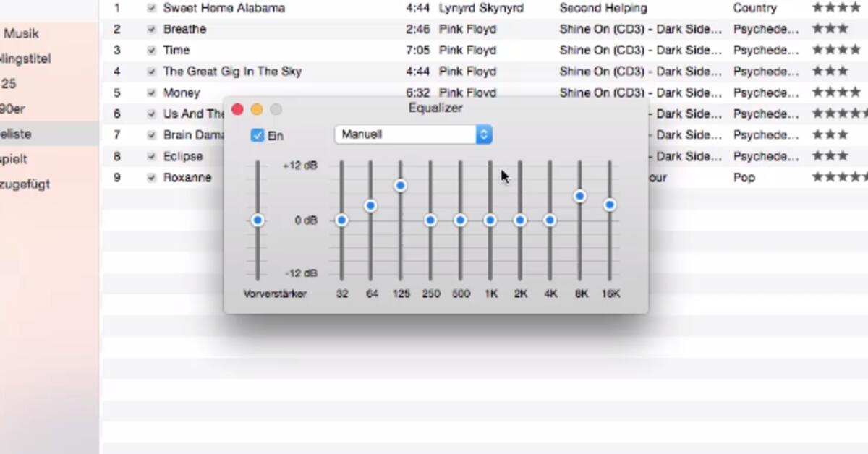The image size is (868, 454).
Task: Click the 125 Hz band slider knob
Action: tap(401, 185)
